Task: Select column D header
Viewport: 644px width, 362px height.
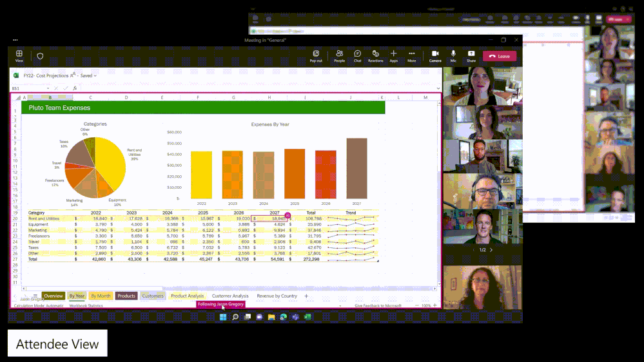Action: [x=126, y=98]
